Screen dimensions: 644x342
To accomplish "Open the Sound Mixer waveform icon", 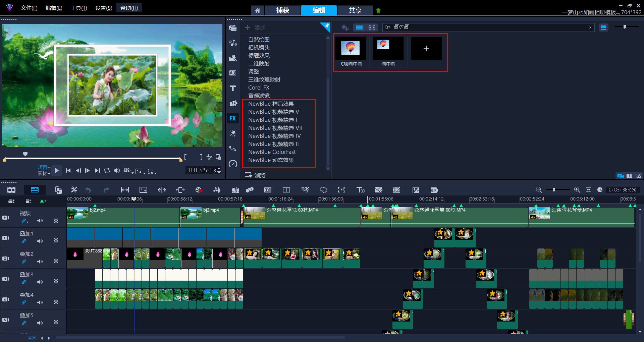I will pos(217,190).
